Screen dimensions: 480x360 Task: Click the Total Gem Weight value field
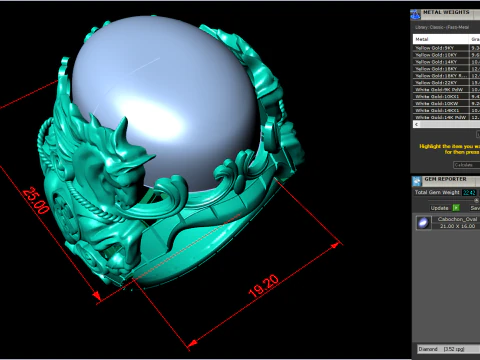469,192
